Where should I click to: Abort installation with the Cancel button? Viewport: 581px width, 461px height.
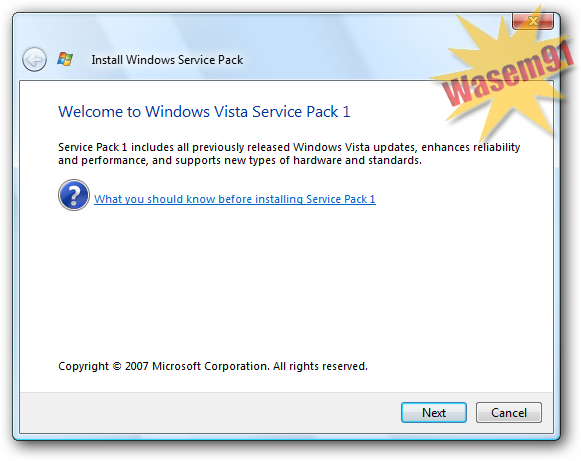(509, 412)
